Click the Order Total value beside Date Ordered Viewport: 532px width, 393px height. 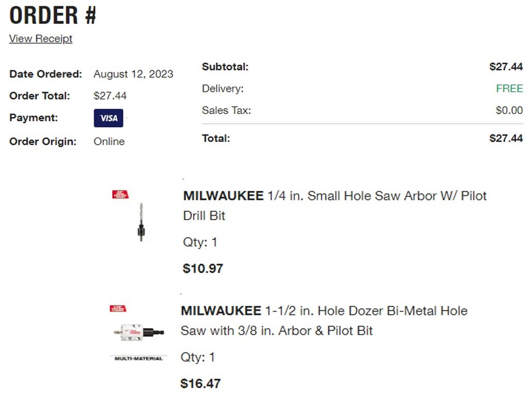tap(110, 96)
